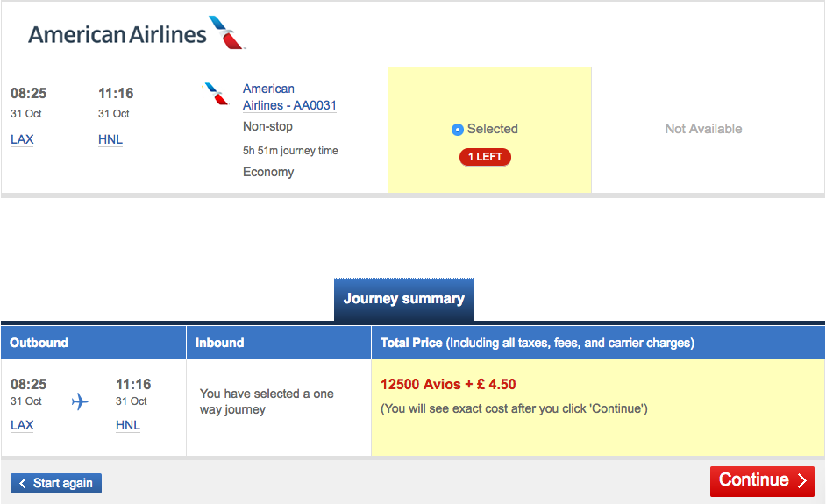The image size is (826, 504).
Task: Click the HNL link in the Outbound summary
Action: [128, 425]
